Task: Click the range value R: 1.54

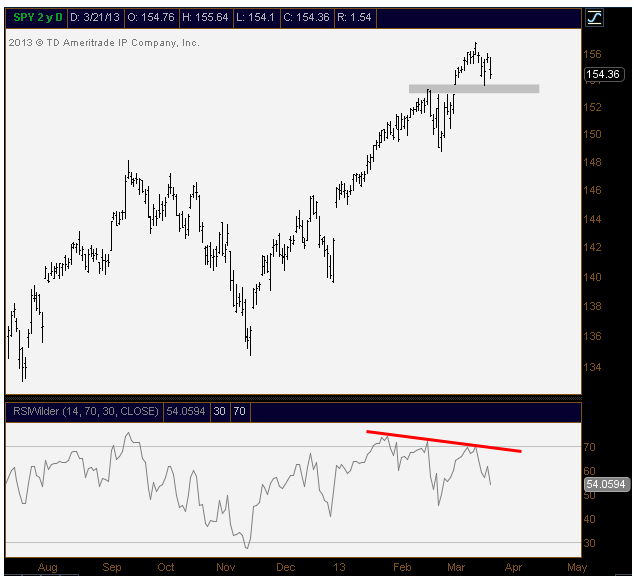Action: pos(354,17)
